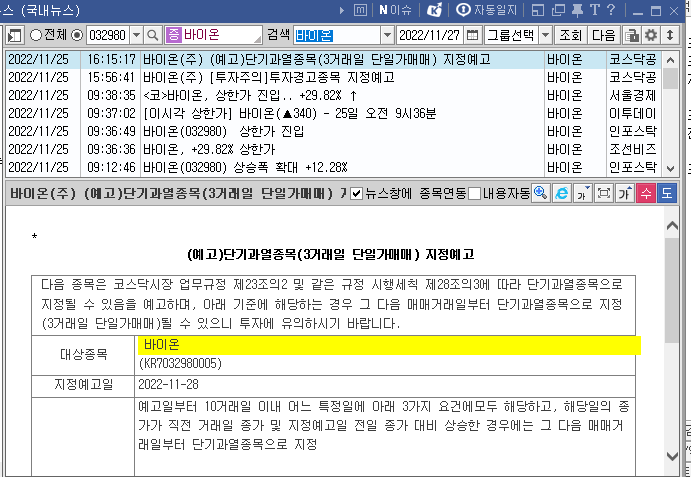691x477 pixels.
Task: Select the 상승폭 확대 +12.28% news row
Action: point(333,168)
